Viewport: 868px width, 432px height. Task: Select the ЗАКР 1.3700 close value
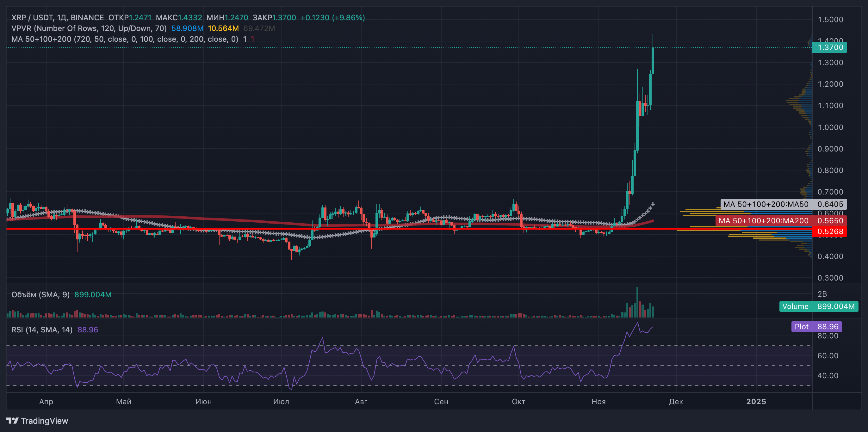[x=274, y=17]
